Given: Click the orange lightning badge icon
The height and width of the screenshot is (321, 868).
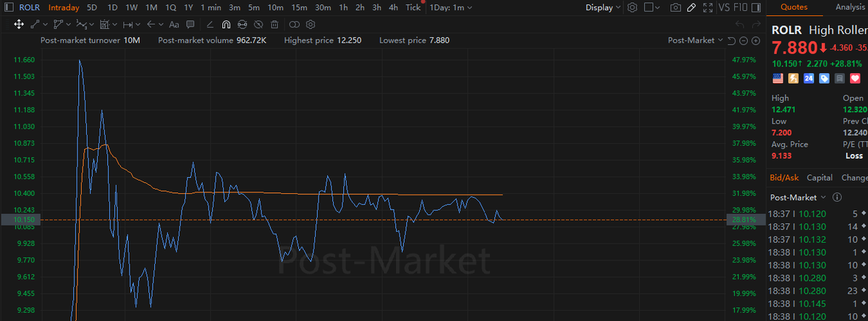Looking at the screenshot, I should point(793,79).
